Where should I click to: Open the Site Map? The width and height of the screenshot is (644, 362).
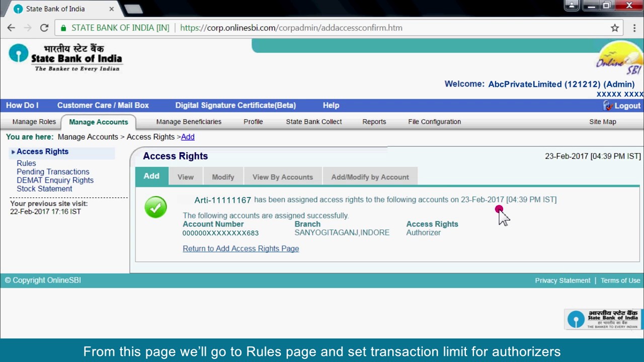(603, 122)
